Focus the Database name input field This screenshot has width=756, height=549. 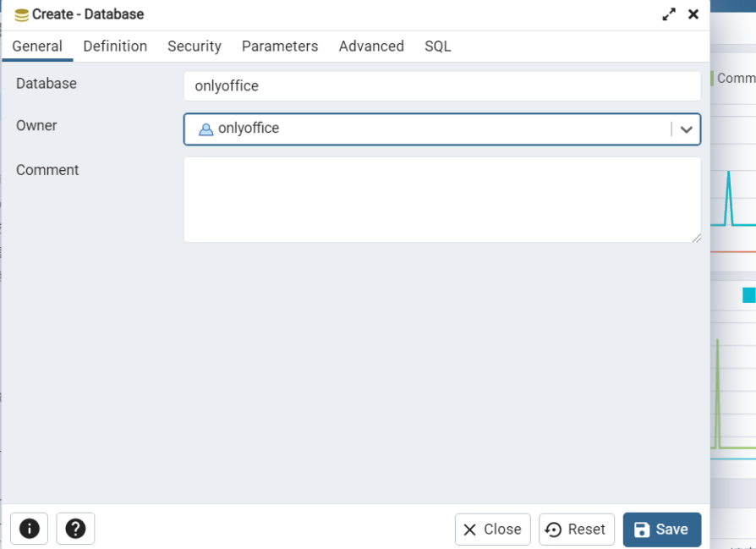pyautogui.click(x=442, y=86)
